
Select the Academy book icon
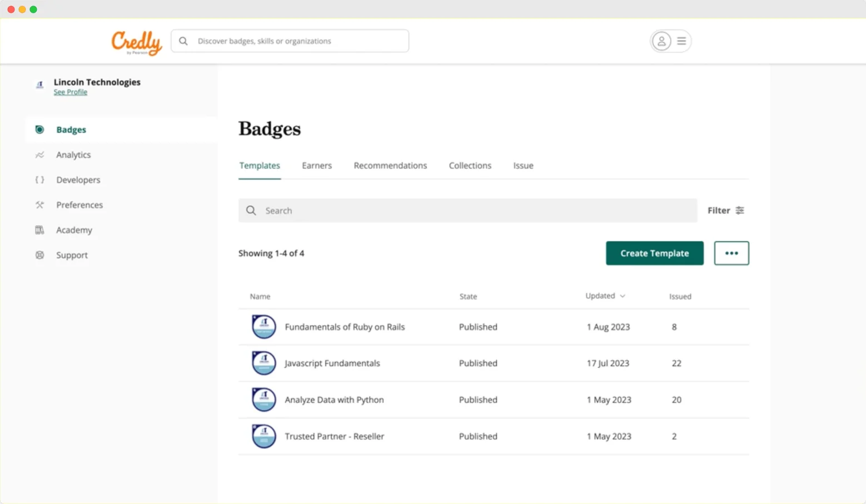coord(39,229)
